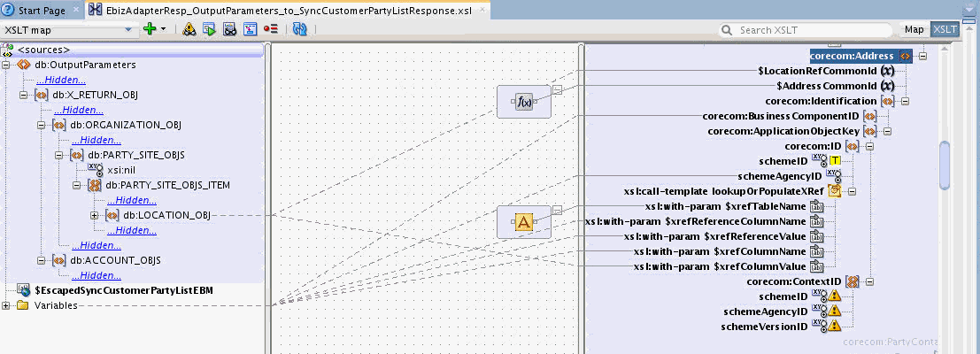Screen dimensions: 980x354
Task: Click the f(x) function node in canvas
Action: (524, 102)
